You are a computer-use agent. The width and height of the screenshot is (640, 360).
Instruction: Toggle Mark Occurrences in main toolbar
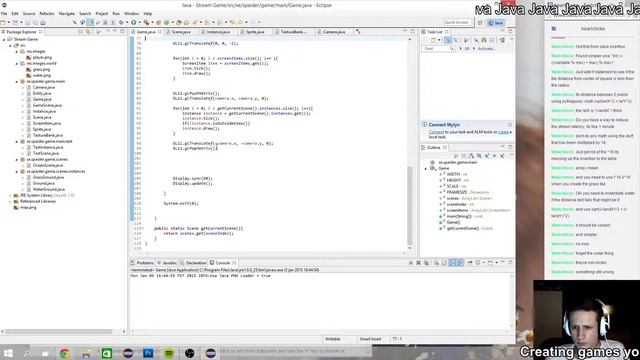point(90,22)
